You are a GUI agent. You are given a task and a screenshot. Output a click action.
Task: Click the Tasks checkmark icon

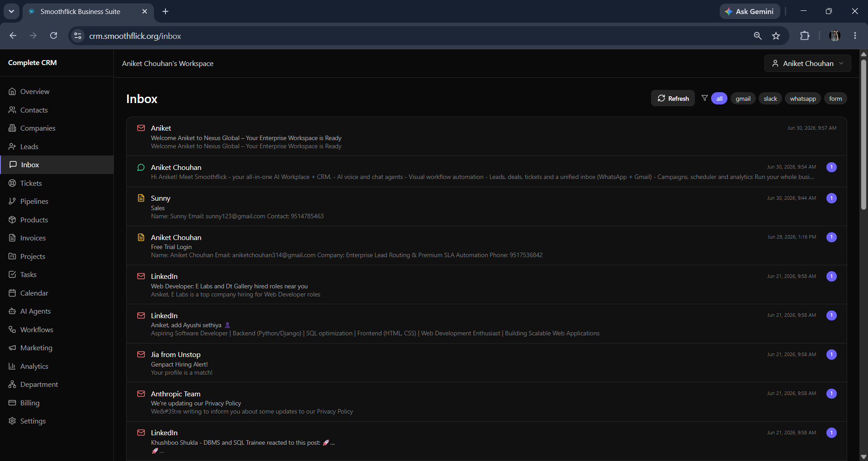[x=12, y=274]
